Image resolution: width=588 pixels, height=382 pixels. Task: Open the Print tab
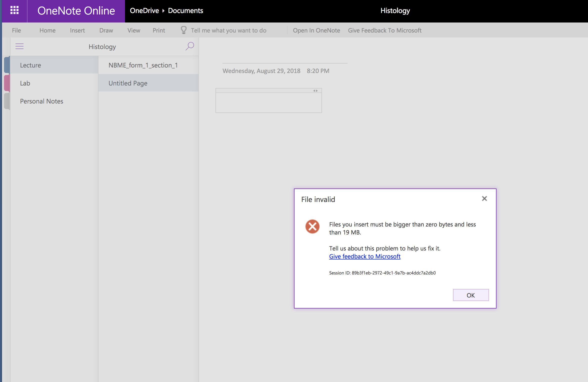click(159, 30)
